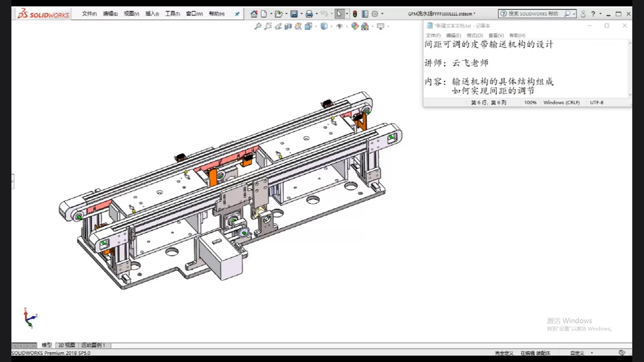This screenshot has height=362, width=644.
Task: Expand the Open file dropdown arrow
Action: [x=286, y=14]
